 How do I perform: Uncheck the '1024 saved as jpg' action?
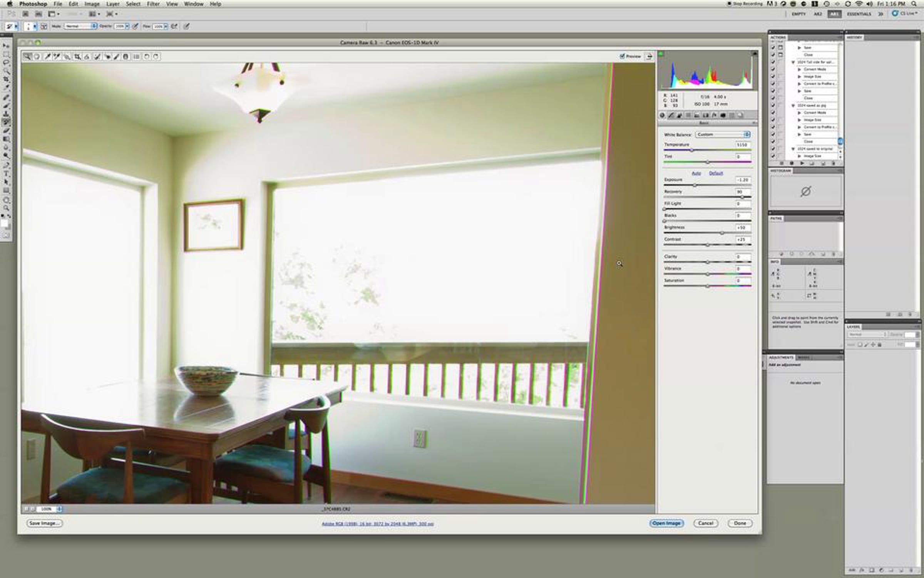pyautogui.click(x=773, y=105)
